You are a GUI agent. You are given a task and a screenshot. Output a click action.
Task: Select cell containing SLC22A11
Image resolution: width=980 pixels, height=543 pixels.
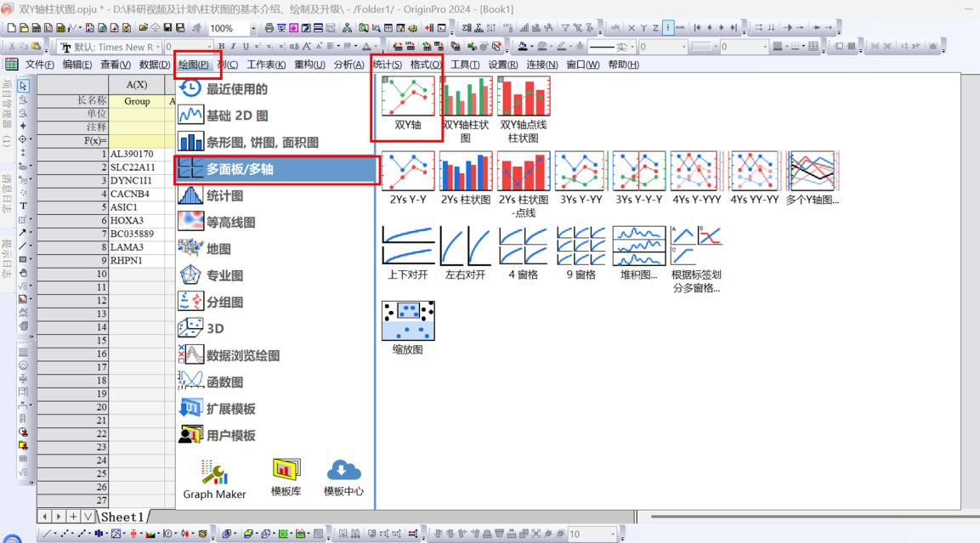138,167
